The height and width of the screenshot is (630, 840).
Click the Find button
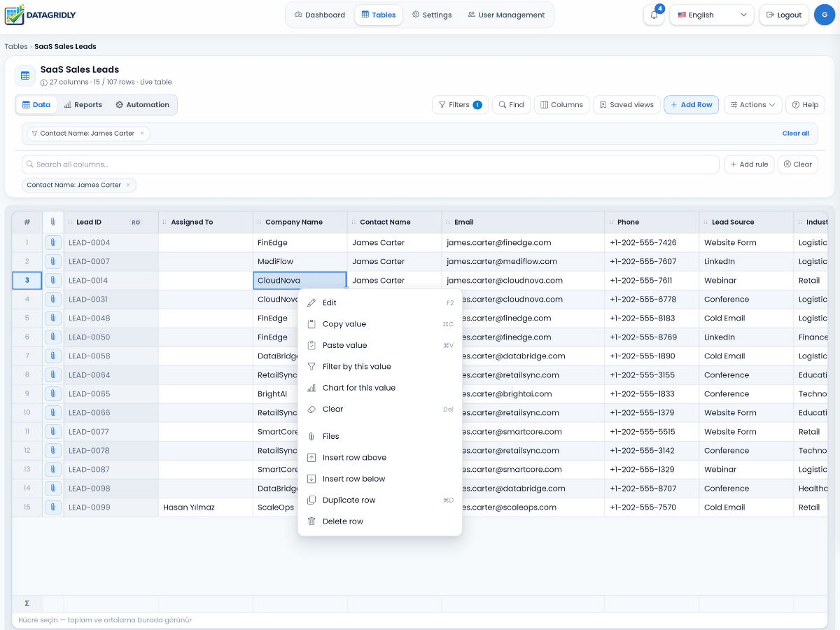511,104
